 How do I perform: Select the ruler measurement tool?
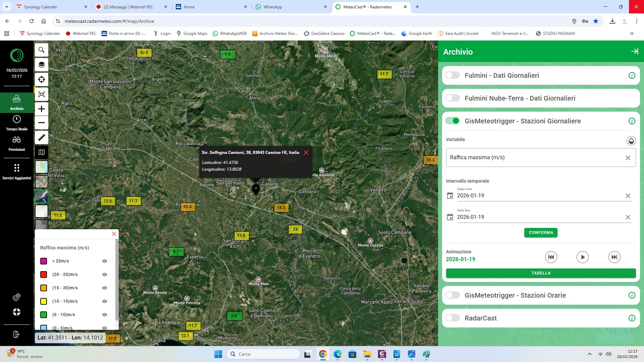(x=42, y=137)
